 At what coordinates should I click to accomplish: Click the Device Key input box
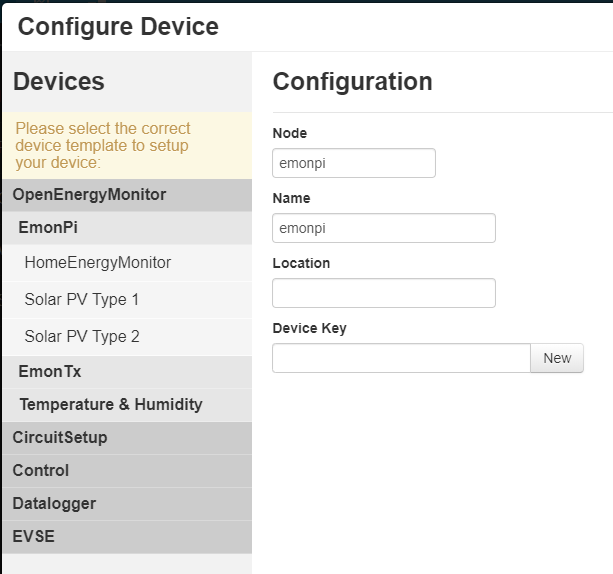(401, 358)
